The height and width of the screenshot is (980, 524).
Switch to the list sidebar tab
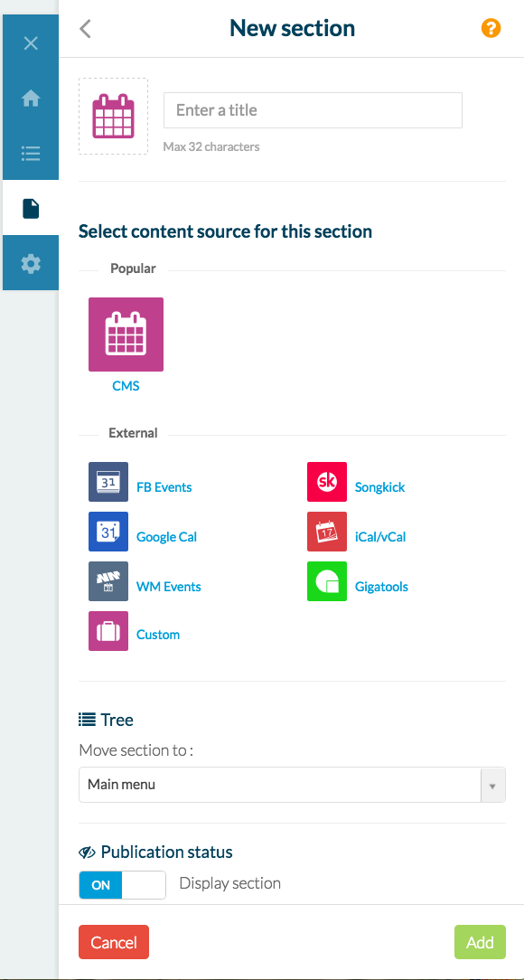(31, 153)
